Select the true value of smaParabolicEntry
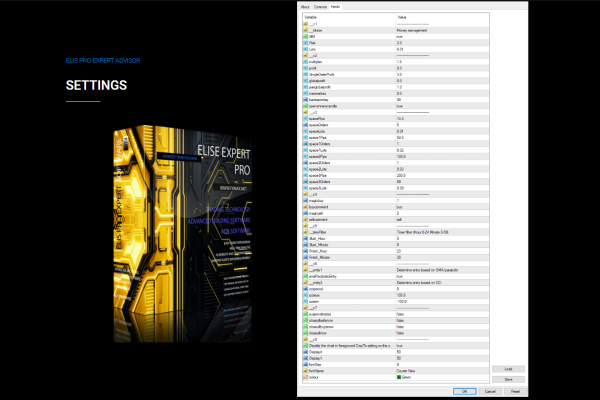Viewport: 600px width, 400px height. (399, 276)
